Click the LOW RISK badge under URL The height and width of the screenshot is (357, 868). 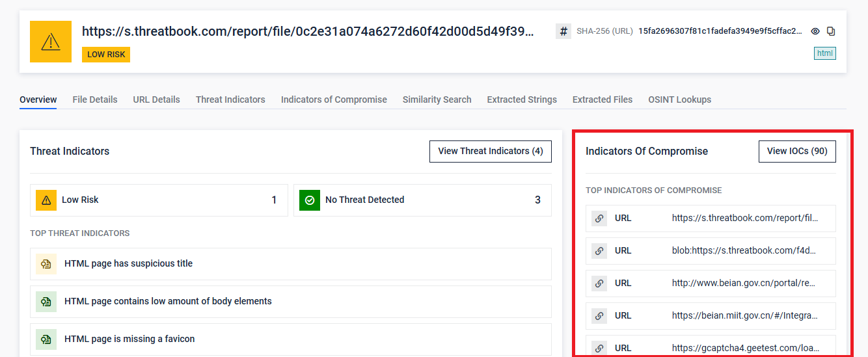106,55
